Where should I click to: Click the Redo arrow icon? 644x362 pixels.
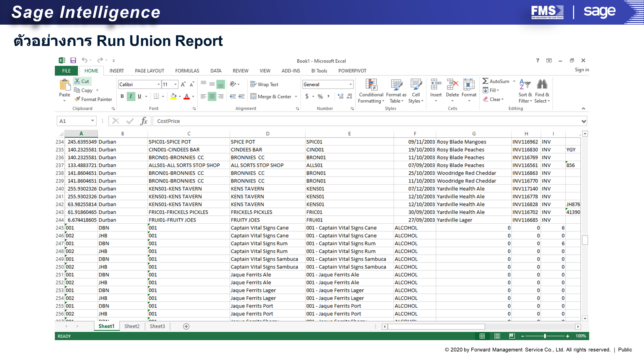(x=100, y=60)
